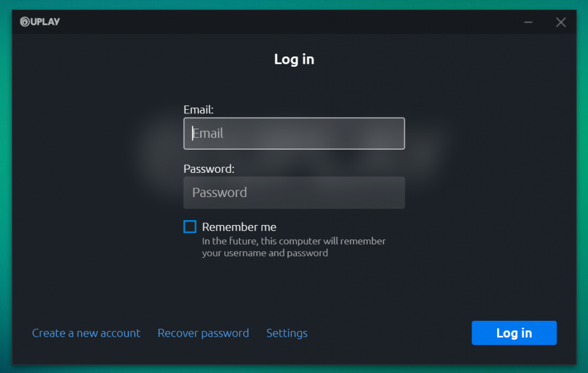
Task: Open the Settings link
Action: click(287, 333)
